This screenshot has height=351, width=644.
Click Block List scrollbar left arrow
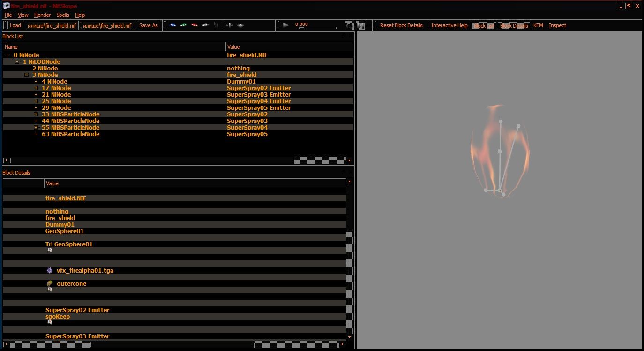pyautogui.click(x=6, y=160)
